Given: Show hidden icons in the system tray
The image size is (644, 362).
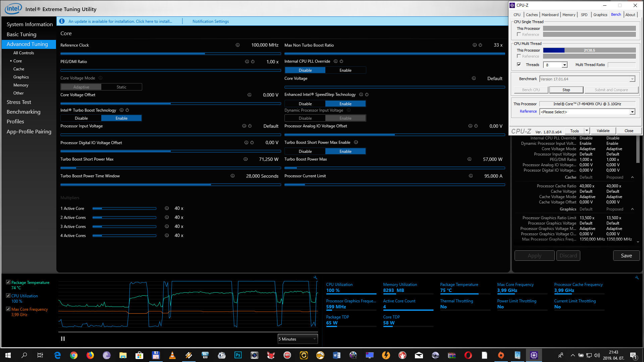Looking at the screenshot, I should [573, 355].
